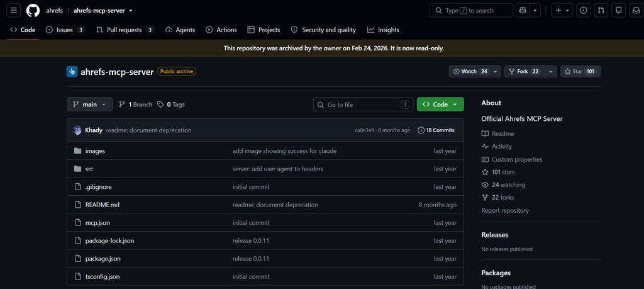Click the ahrefs-mcp-server repository title
The width and height of the screenshot is (644, 289).
(117, 72)
